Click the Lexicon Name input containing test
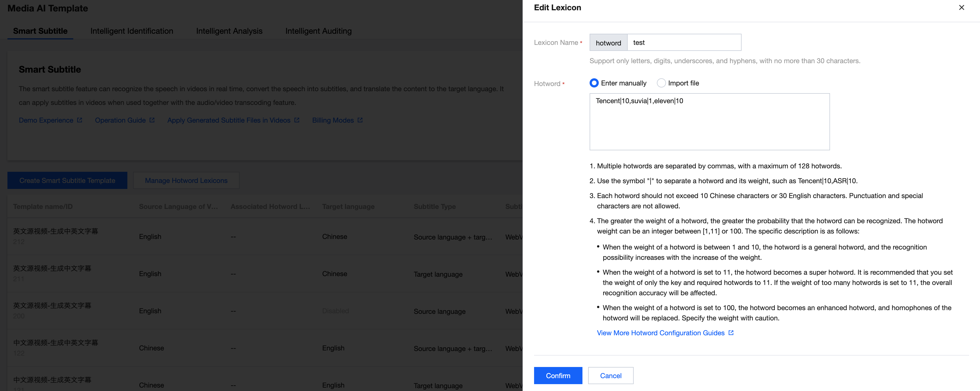The width and height of the screenshot is (980, 391). 684,43
